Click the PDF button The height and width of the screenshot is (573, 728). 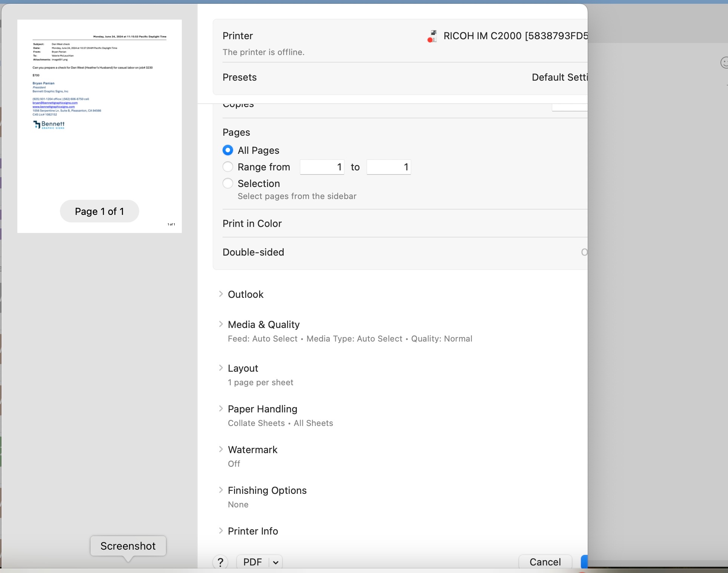pos(252,562)
